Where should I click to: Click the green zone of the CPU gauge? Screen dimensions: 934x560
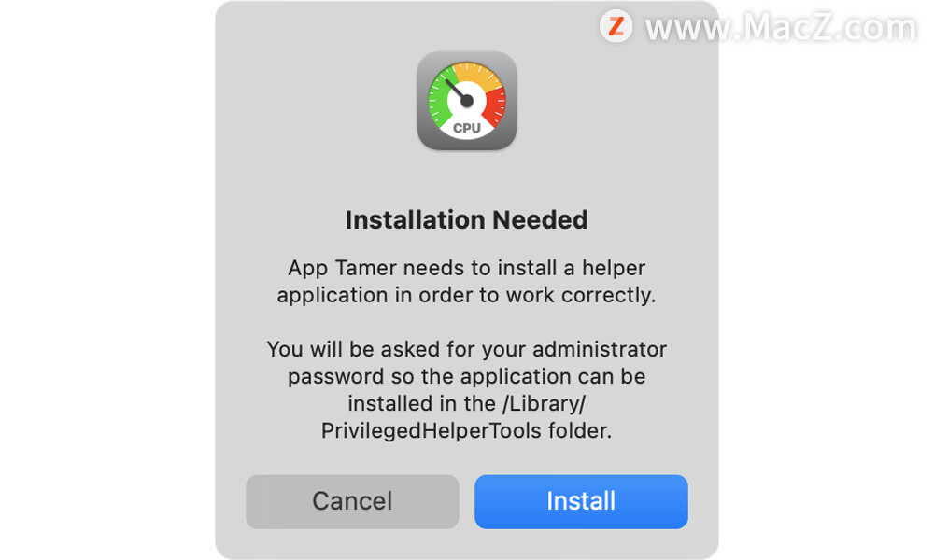pyautogui.click(x=440, y=98)
